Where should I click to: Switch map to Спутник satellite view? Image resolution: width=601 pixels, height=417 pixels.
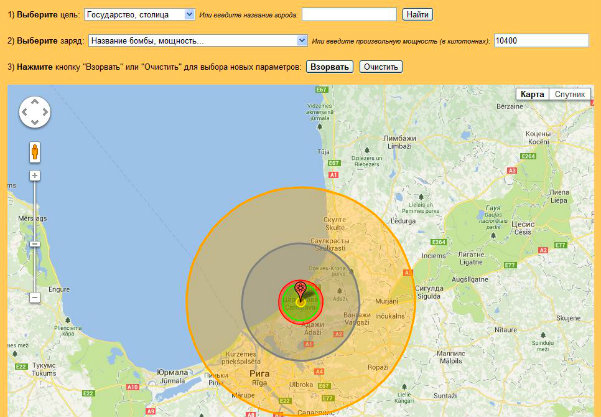click(x=568, y=94)
